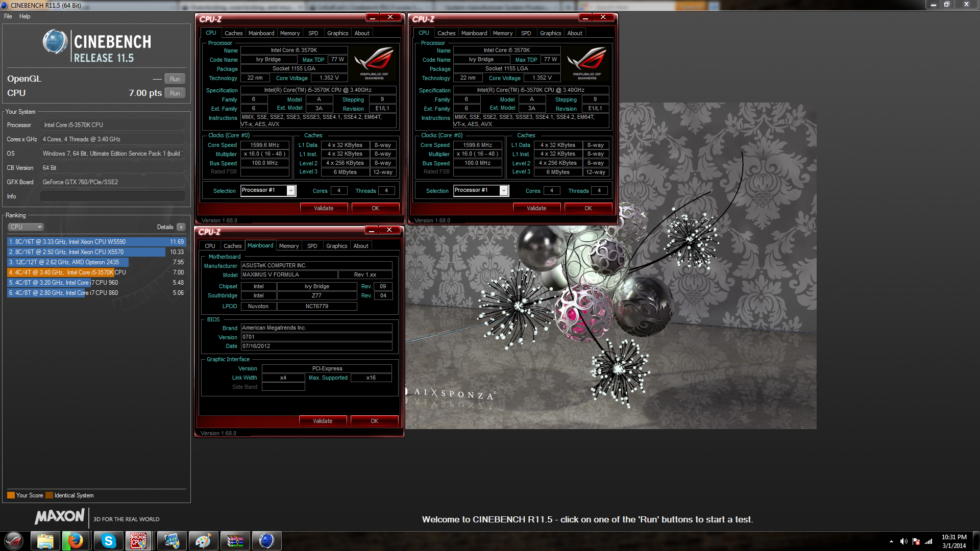
Task: Open Skype from the taskbar
Action: (x=108, y=541)
